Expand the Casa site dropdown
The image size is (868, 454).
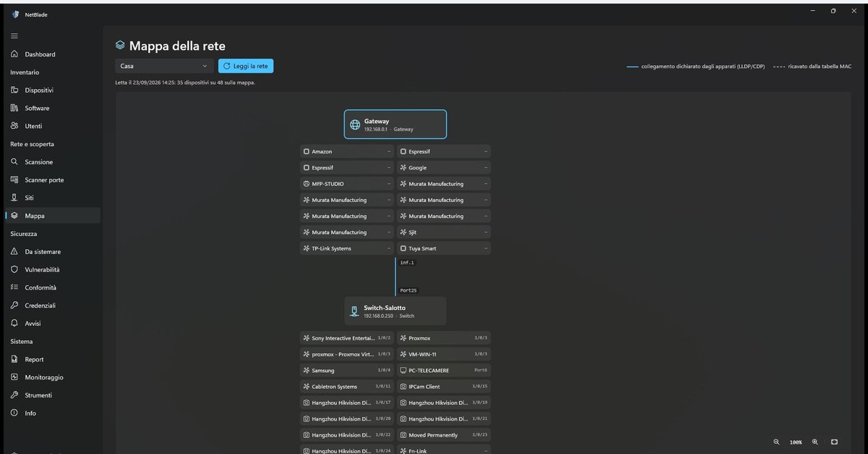164,66
